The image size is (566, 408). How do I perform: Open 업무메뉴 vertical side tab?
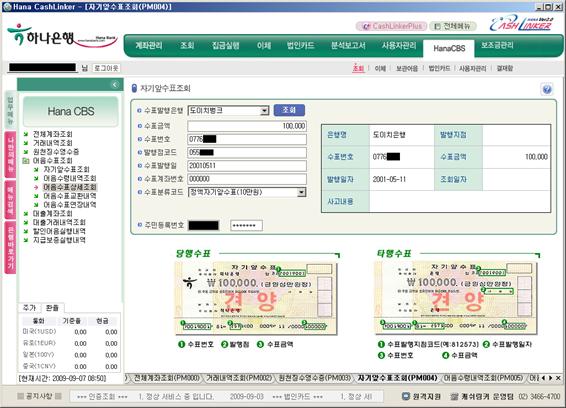pos(10,109)
